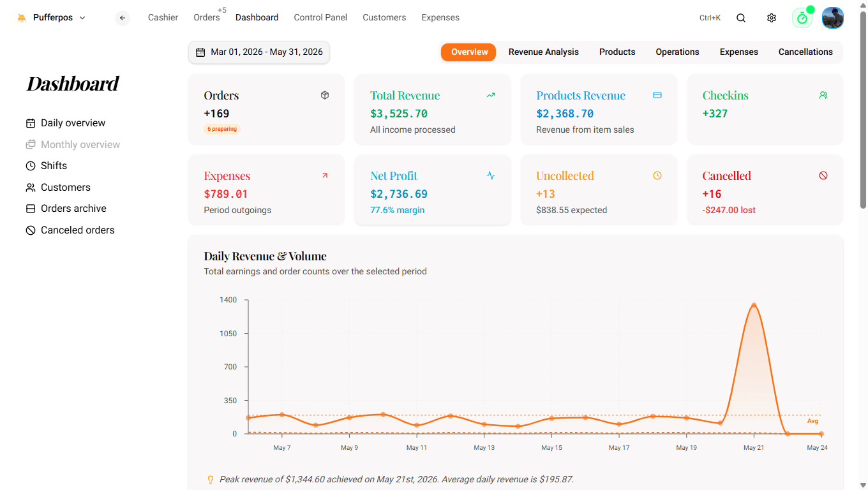Open Customers in sidebar
868x490 pixels.
(x=58, y=188)
